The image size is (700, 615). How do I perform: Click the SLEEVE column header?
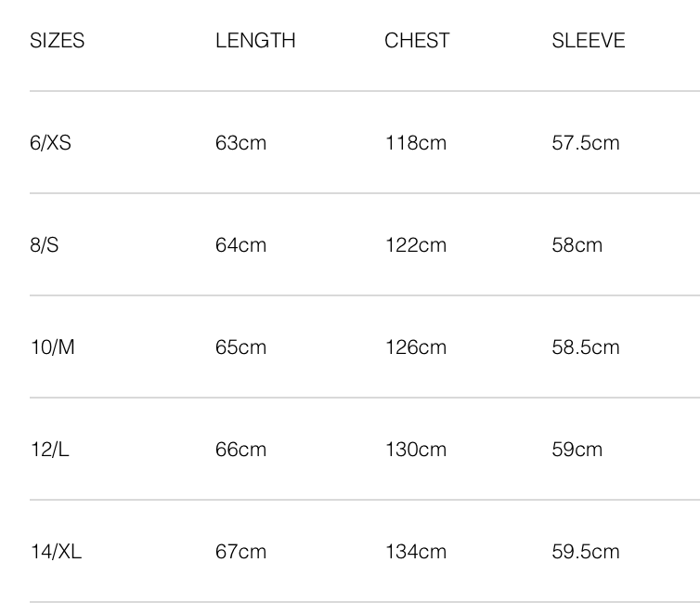click(x=589, y=41)
